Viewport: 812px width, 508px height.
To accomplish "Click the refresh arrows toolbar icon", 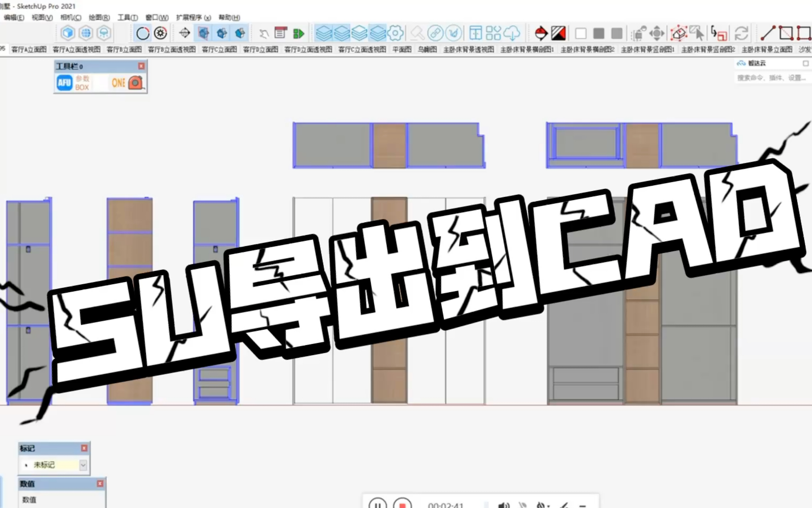I will point(741,33).
